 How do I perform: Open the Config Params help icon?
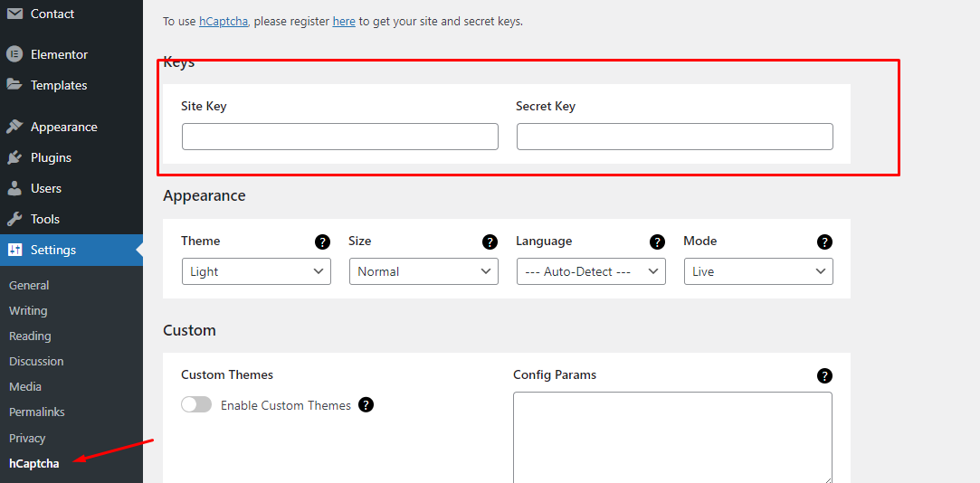[824, 376]
